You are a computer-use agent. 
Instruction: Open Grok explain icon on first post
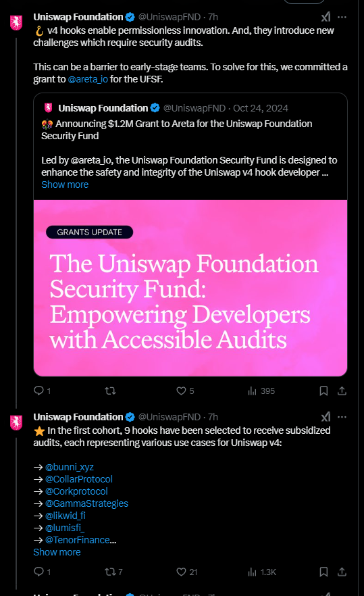pos(326,17)
